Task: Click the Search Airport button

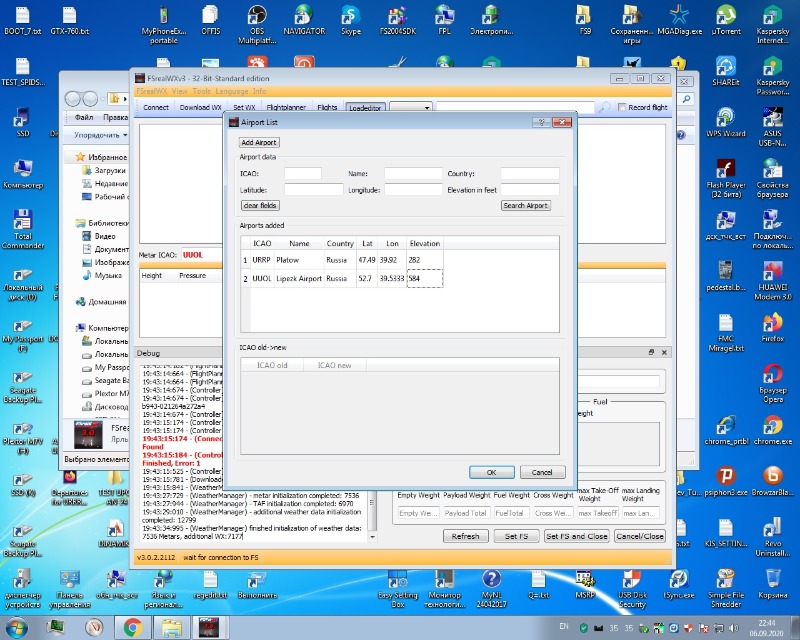Action: [x=526, y=205]
